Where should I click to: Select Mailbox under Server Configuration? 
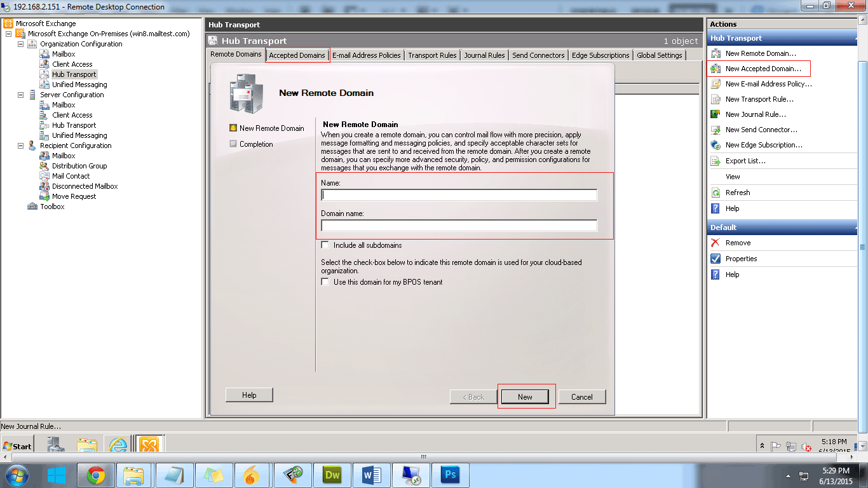[64, 105]
